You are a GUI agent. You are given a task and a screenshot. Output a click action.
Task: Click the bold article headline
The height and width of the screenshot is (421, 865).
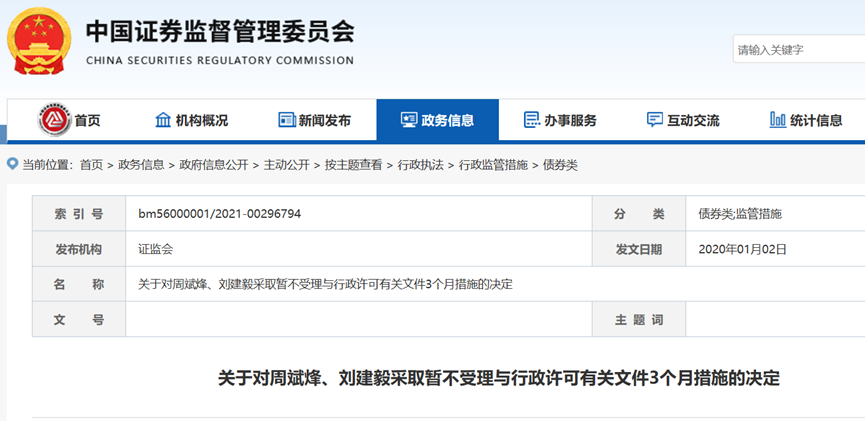coord(499,379)
